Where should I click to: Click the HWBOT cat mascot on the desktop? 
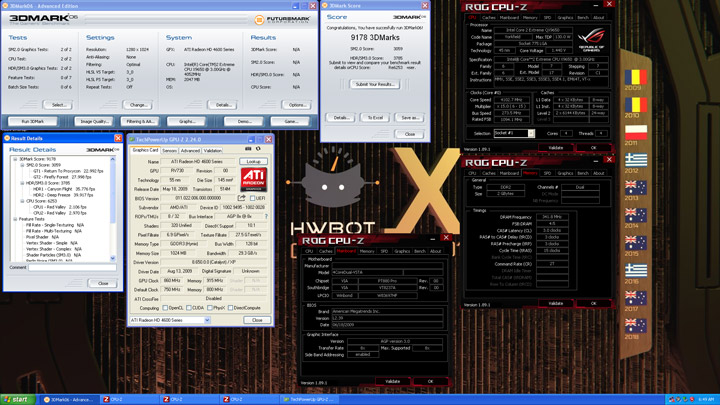pyautogui.click(x=333, y=179)
